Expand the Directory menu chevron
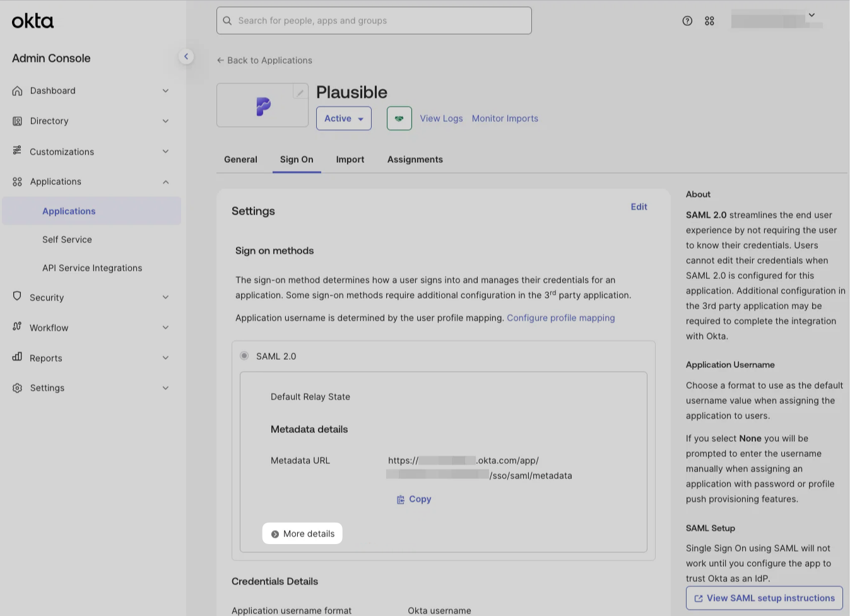 [165, 121]
